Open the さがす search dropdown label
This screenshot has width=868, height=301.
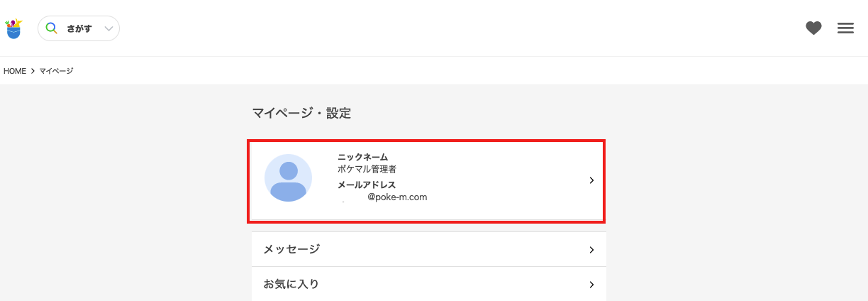coord(79,29)
